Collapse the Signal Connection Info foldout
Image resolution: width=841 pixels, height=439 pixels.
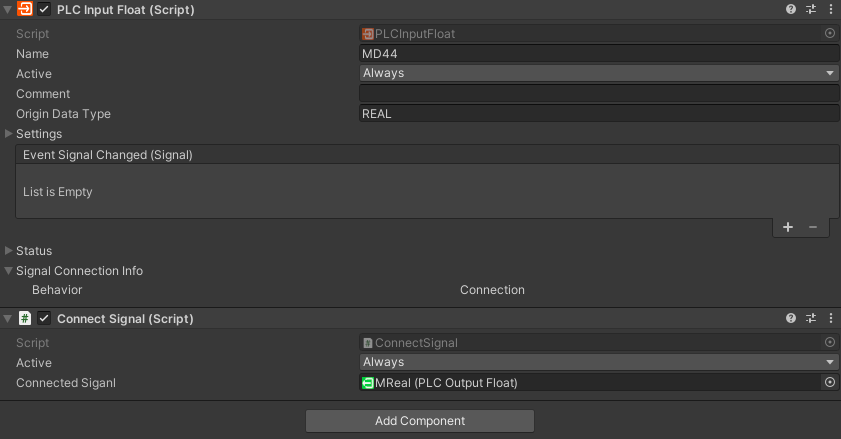[9, 271]
